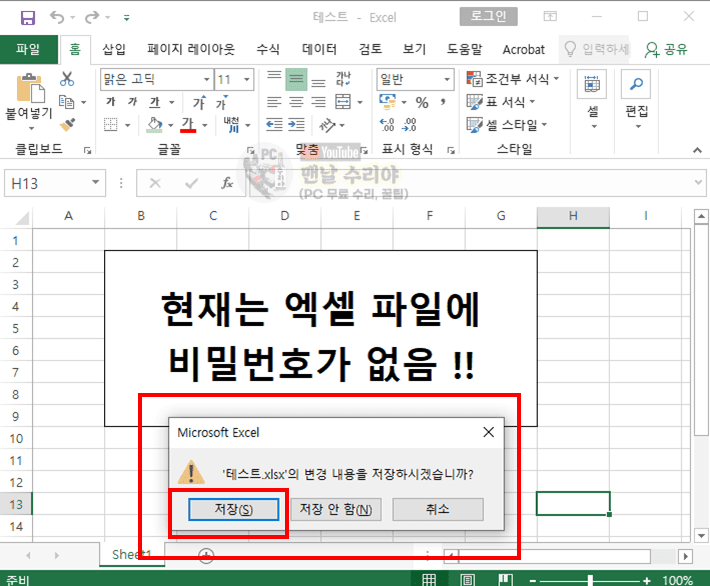This screenshot has height=586, width=710.
Task: Click the Save icon in quick access toolbar
Action: click(x=28, y=18)
